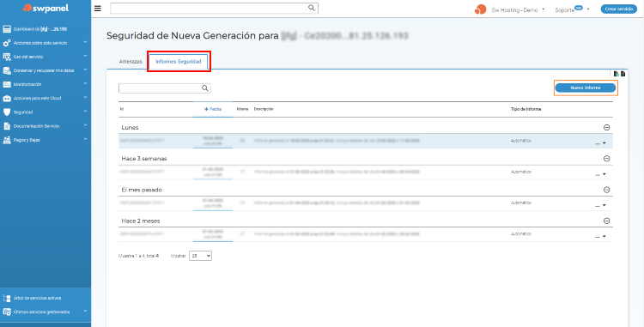Click the database icon for Conservar y recuperar
Image resolution: width=644 pixels, height=327 pixels.
click(7, 70)
